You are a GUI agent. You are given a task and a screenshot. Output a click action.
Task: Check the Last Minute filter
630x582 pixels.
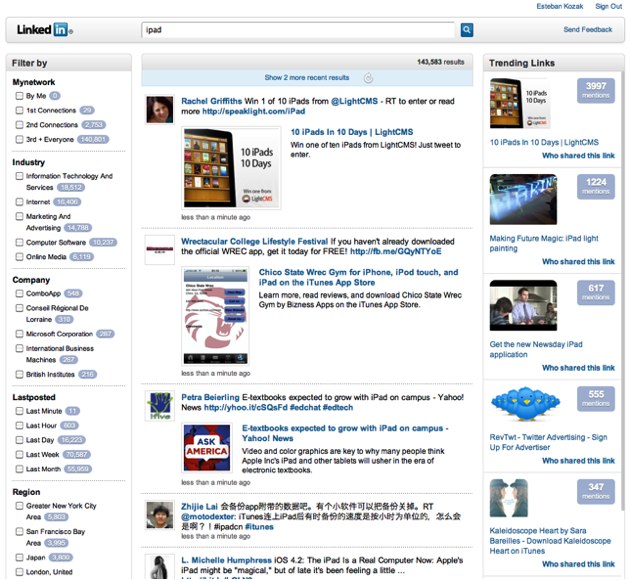(x=19, y=411)
